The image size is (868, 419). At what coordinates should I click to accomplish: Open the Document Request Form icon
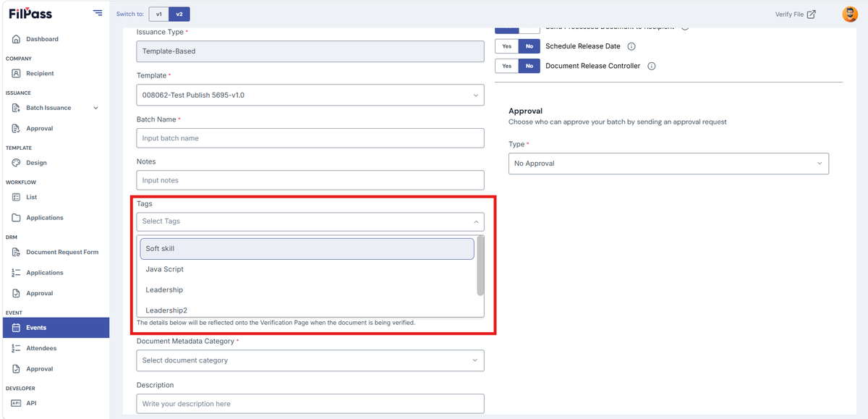coord(17,252)
